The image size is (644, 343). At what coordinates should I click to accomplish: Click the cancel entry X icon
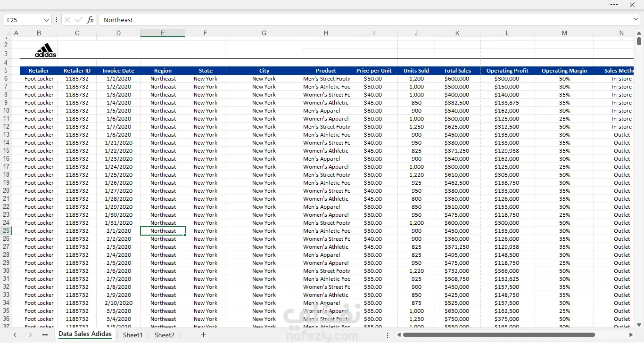click(67, 20)
